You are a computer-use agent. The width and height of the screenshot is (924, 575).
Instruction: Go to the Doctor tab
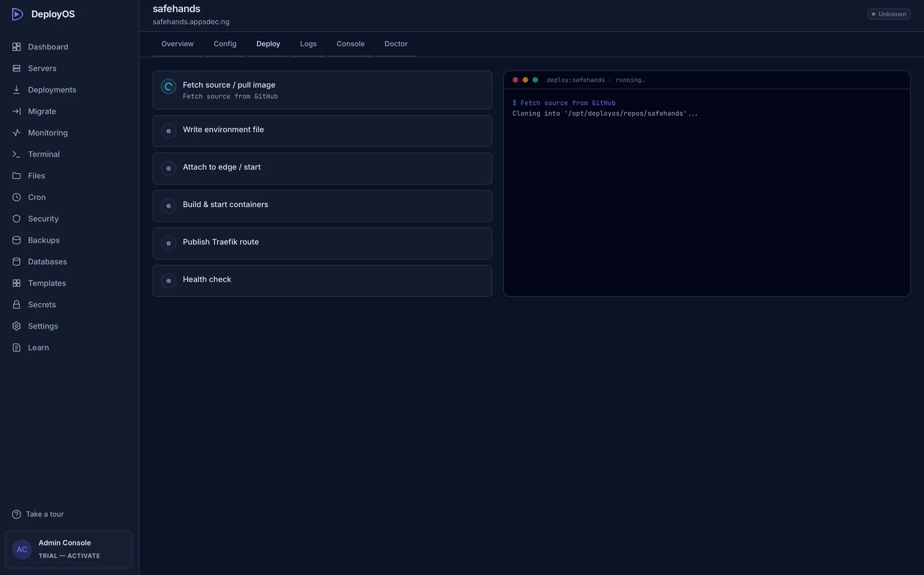396,44
